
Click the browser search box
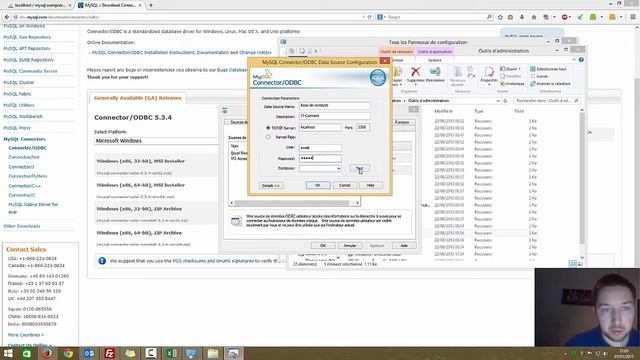tap(435, 17)
